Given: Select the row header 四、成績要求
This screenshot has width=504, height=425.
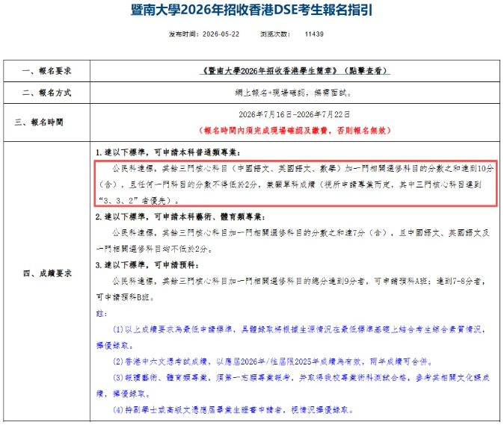Looking at the screenshot, I should click(x=47, y=273).
